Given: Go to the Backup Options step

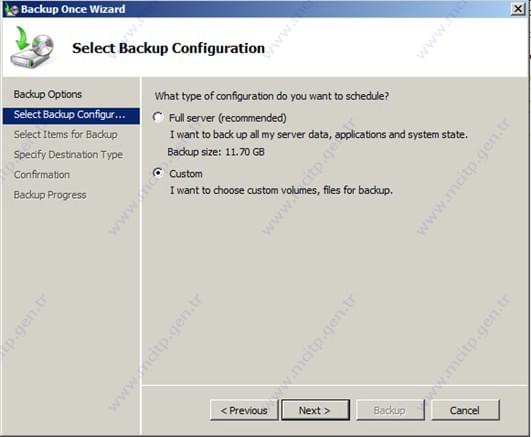Looking at the screenshot, I should [48, 94].
